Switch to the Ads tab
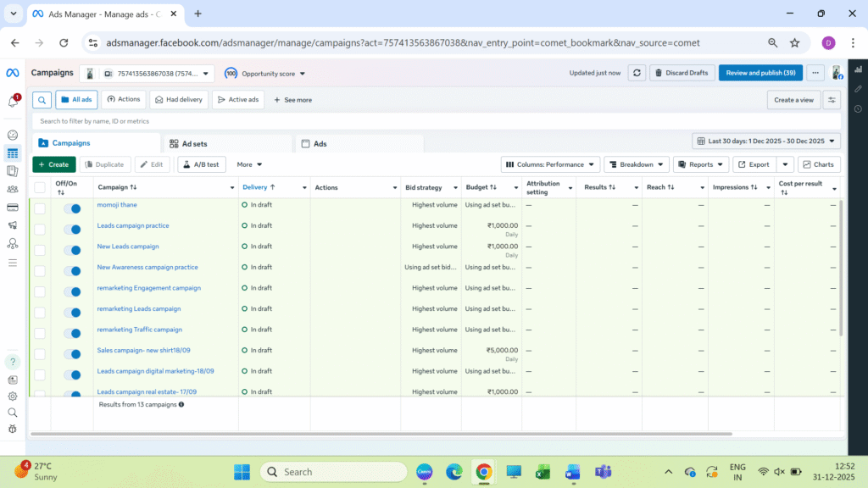This screenshot has width=868, height=488. pos(320,144)
